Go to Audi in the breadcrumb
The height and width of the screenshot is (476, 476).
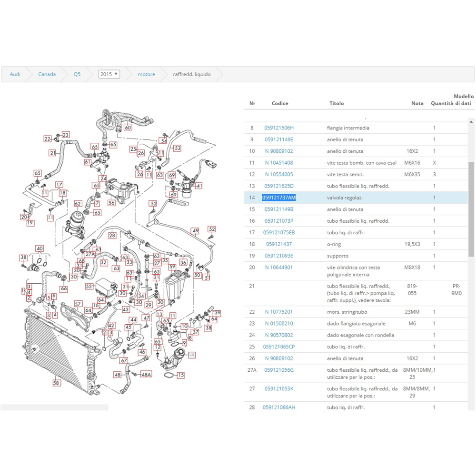tap(15, 74)
